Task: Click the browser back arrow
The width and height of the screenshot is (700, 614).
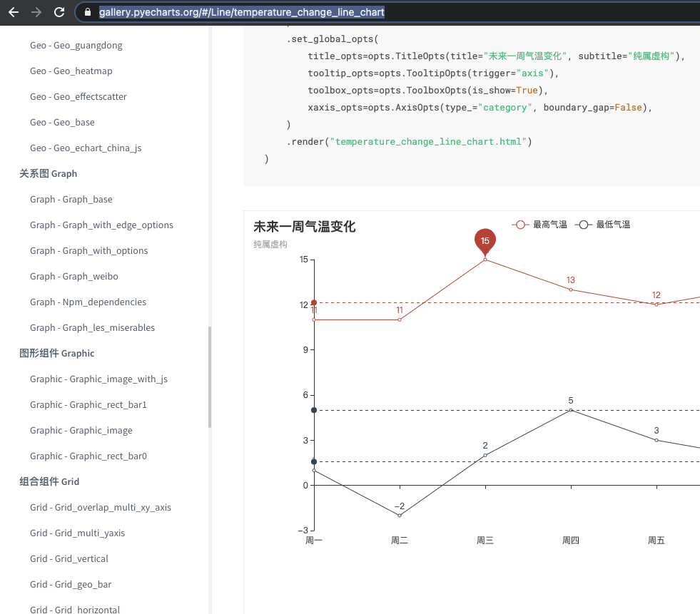Action: [14, 12]
